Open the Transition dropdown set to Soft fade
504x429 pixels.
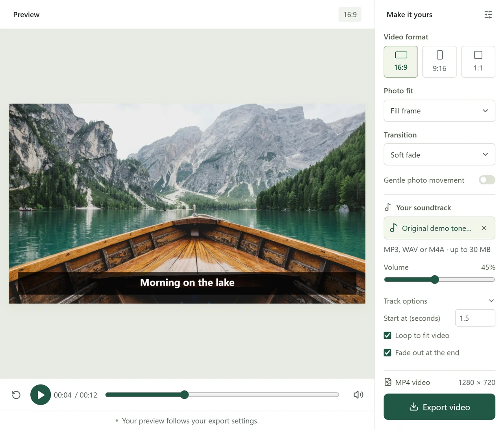point(439,154)
